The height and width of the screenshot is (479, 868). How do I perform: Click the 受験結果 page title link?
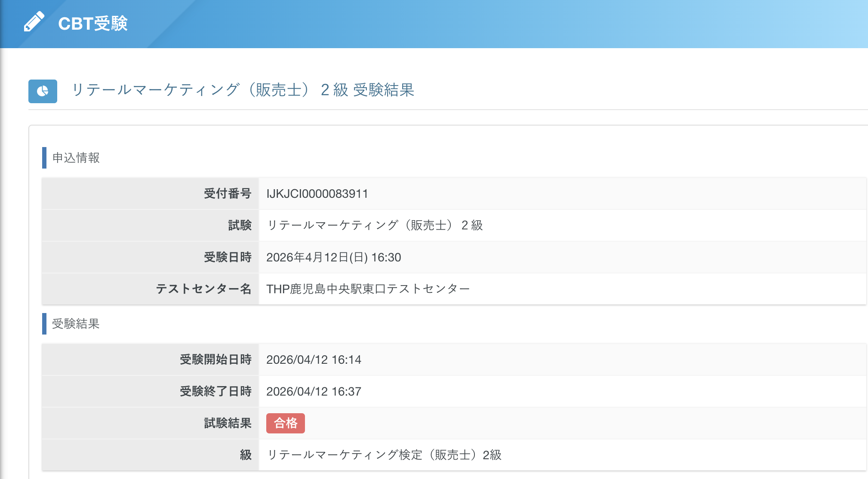243,91
